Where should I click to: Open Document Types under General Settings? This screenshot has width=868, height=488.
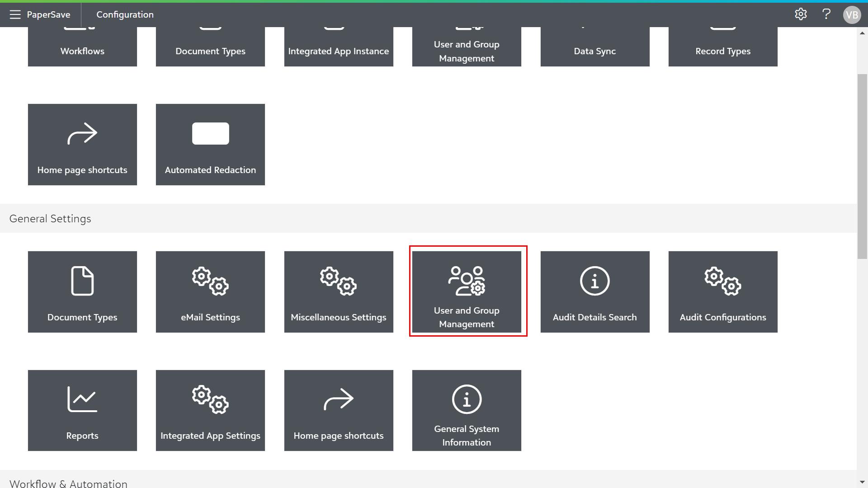[82, 292]
